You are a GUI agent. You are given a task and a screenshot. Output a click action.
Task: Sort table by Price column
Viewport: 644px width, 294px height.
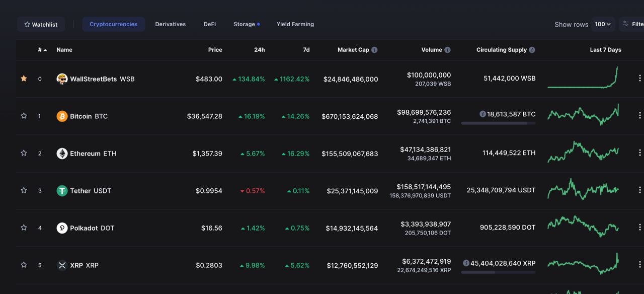point(215,50)
